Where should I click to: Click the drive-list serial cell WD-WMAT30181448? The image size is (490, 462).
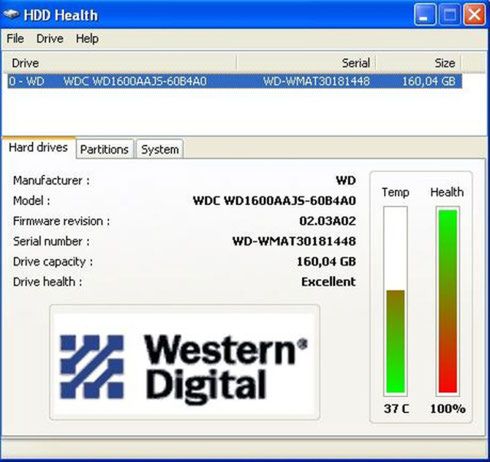(316, 81)
